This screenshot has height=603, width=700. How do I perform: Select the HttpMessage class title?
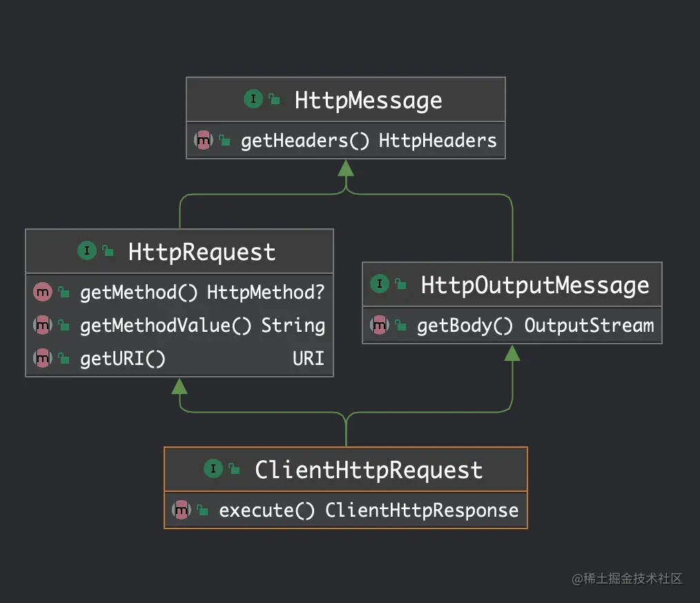pyautogui.click(x=368, y=100)
